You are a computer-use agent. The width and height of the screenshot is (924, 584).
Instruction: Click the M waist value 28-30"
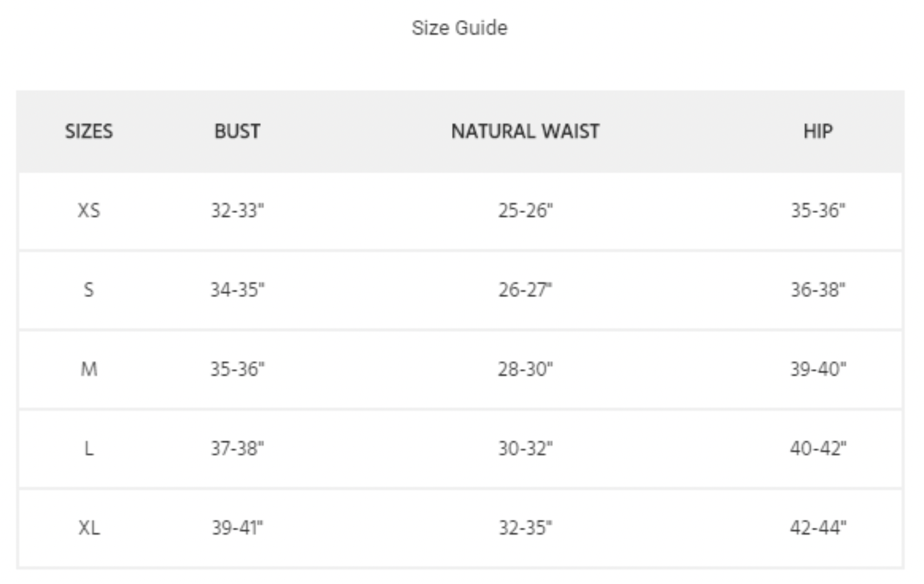pyautogui.click(x=525, y=369)
